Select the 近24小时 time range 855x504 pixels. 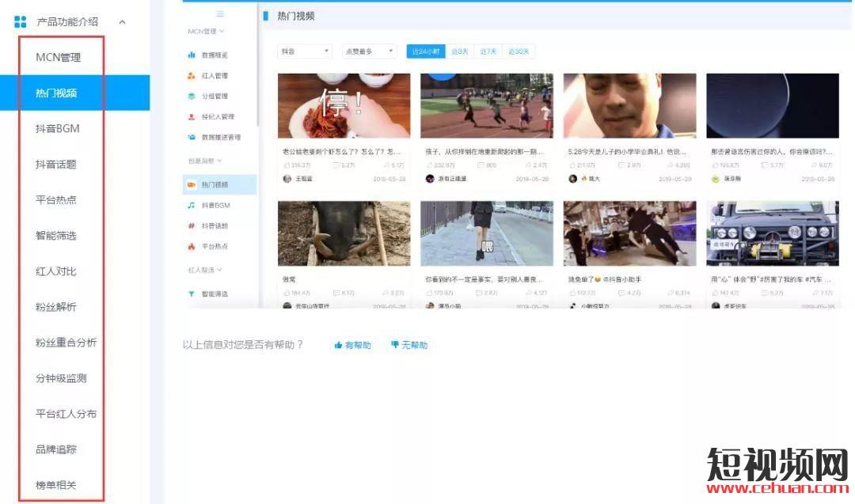pos(426,51)
